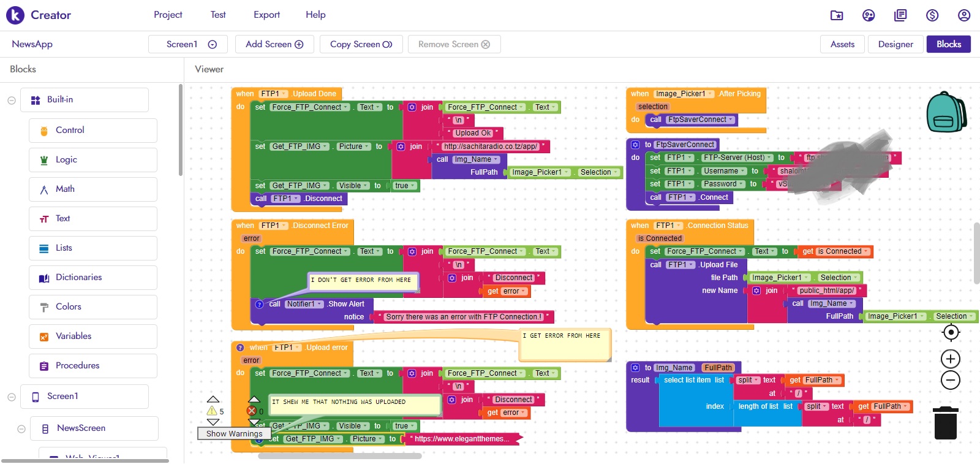This screenshot has width=980, height=464.
Task: Switch to the Designer view
Action: pos(895,44)
